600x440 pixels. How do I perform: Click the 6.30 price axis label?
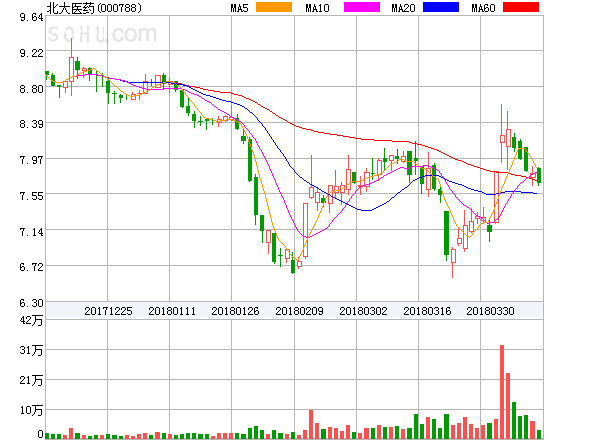pos(31,303)
